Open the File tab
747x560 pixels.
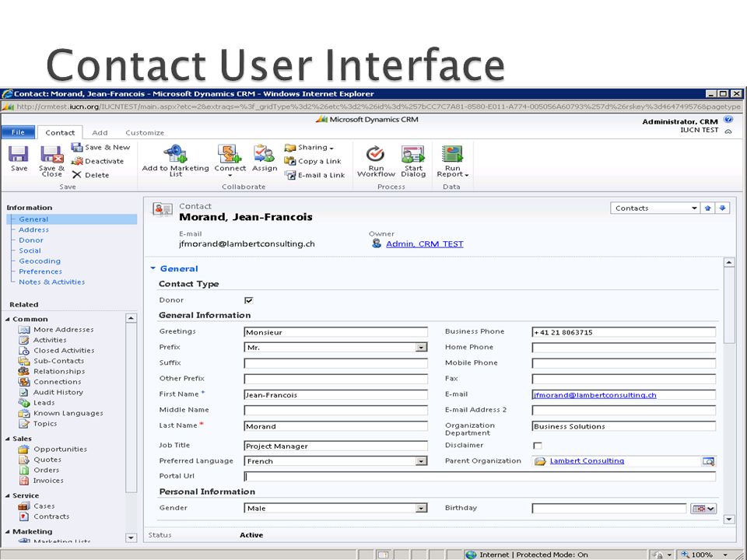[x=18, y=132]
